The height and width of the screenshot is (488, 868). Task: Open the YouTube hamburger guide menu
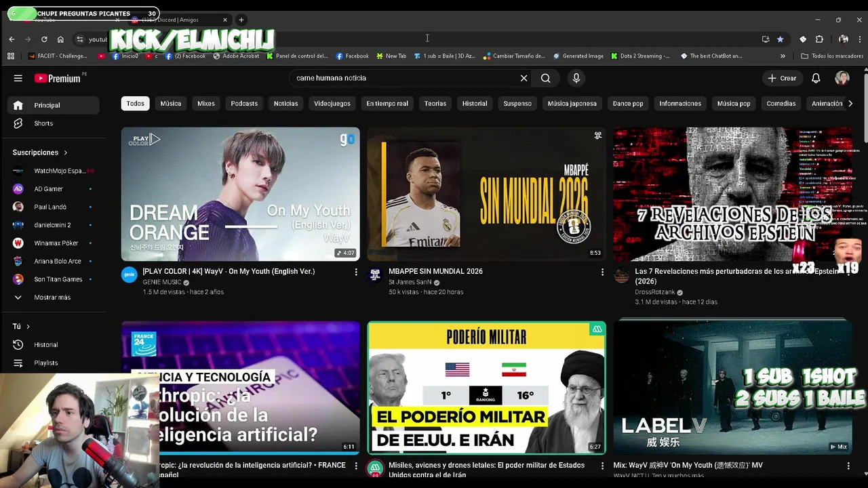(18, 78)
